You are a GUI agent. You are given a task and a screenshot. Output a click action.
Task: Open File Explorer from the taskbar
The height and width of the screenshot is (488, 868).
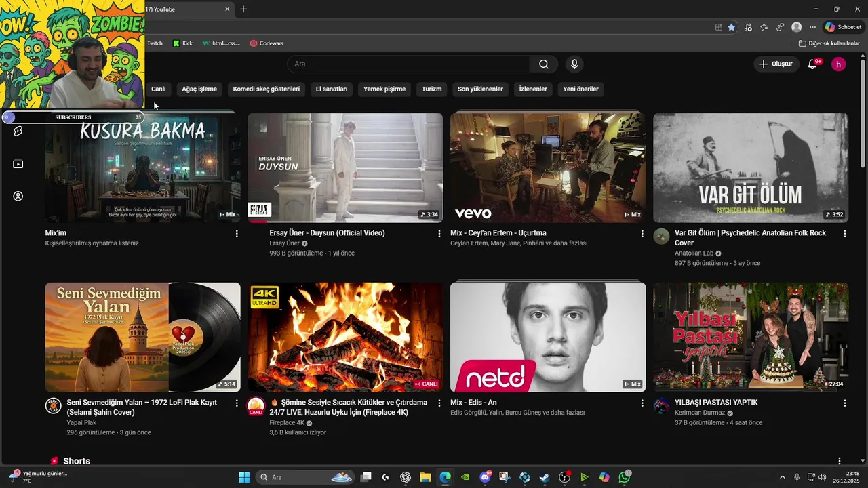point(425,477)
